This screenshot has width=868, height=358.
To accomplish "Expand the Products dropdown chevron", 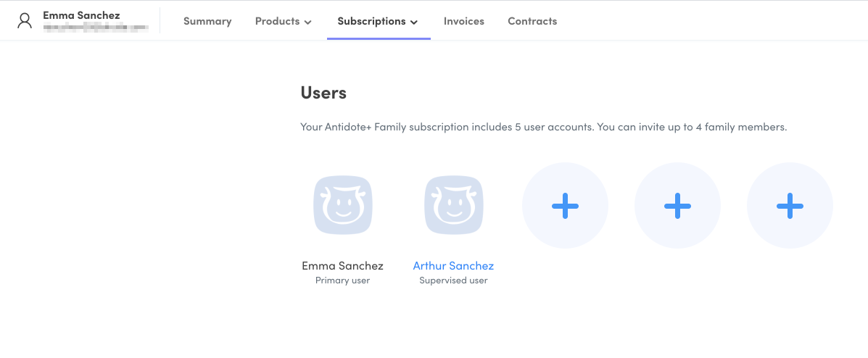I will 308,22.
